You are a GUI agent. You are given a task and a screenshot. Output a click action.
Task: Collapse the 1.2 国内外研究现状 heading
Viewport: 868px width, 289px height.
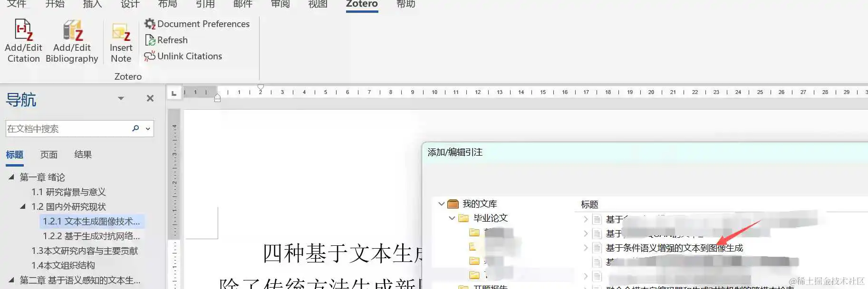23,206
